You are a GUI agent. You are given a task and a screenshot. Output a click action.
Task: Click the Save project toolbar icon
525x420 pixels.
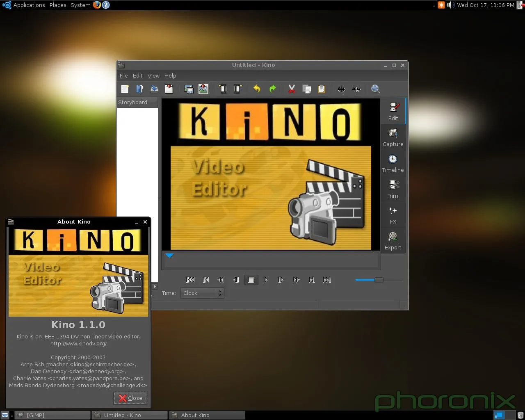click(x=154, y=89)
